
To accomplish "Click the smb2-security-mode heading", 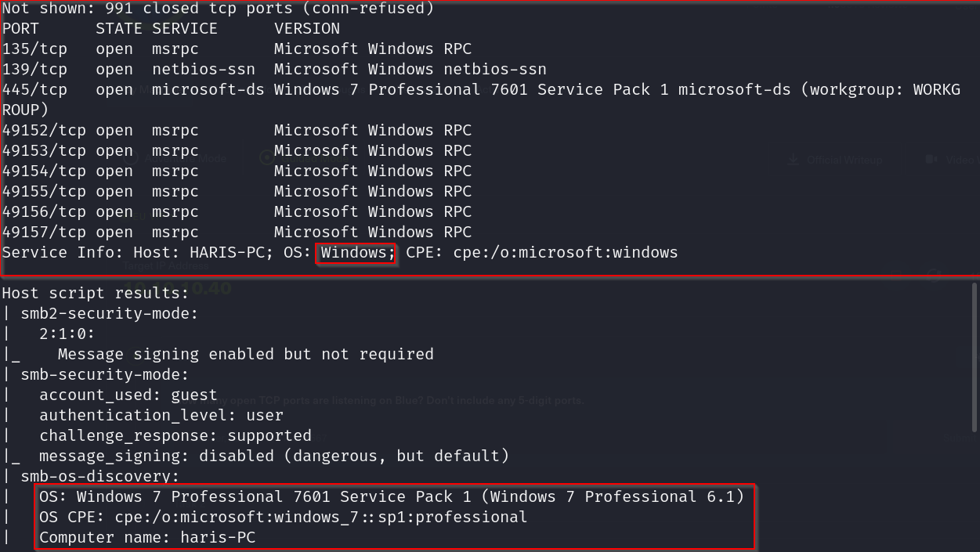I will 109,314.
